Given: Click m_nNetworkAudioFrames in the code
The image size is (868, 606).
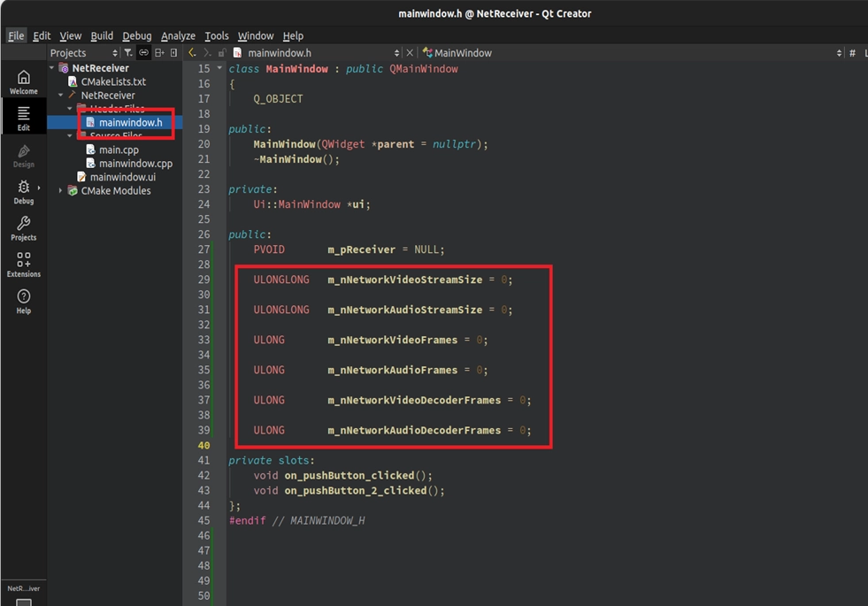Looking at the screenshot, I should (393, 370).
